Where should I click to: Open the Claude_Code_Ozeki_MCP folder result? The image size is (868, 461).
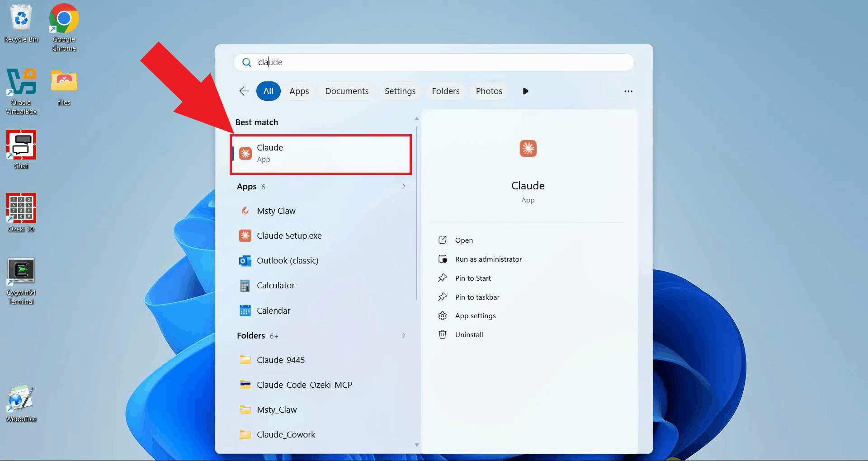click(x=322, y=385)
